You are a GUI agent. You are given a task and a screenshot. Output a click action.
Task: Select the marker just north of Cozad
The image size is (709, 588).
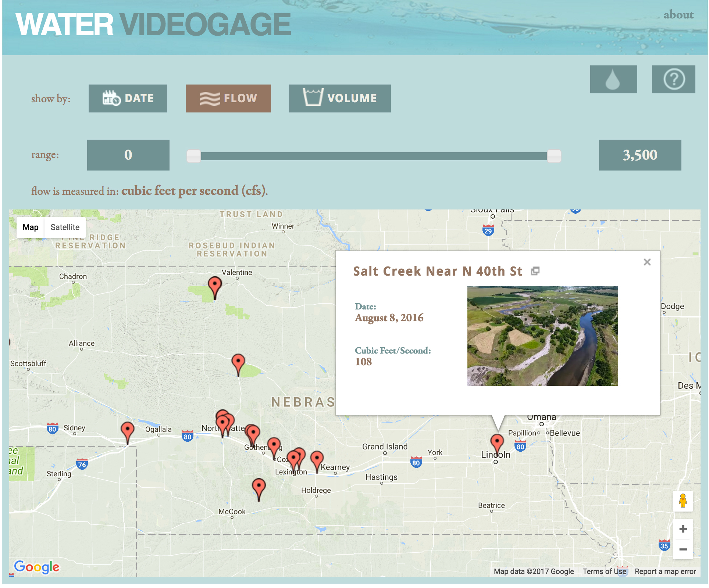pos(274,448)
